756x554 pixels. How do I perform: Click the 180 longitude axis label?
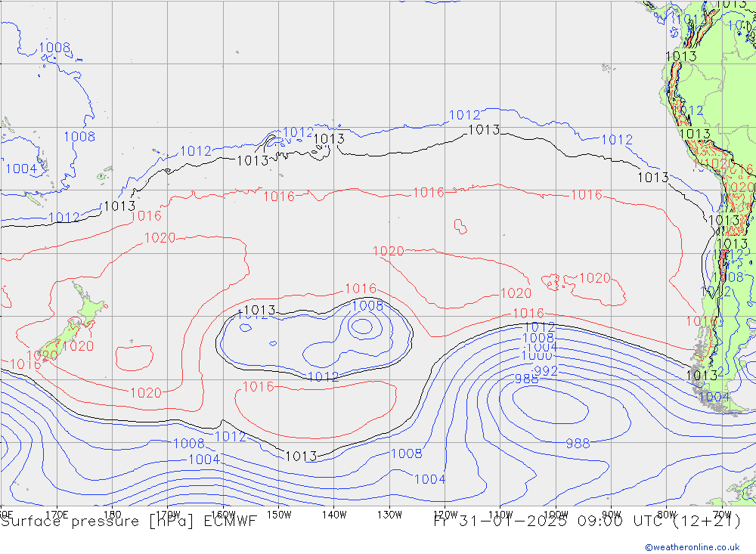pyautogui.click(x=113, y=514)
